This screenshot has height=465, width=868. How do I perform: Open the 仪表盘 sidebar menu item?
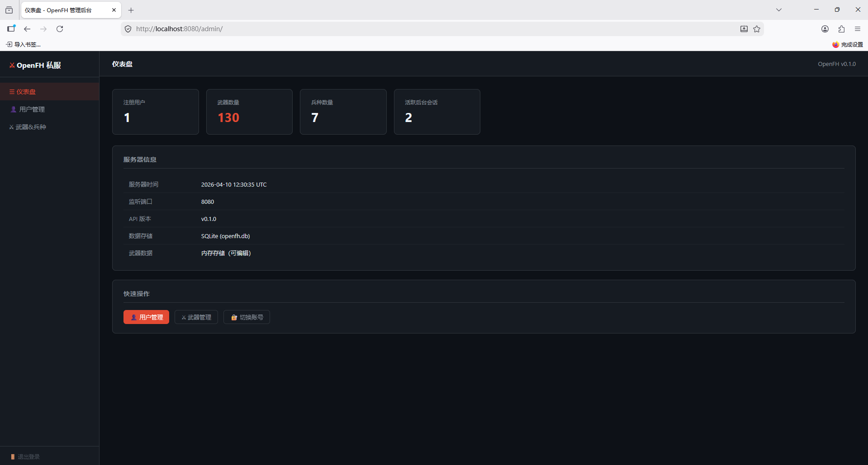[x=49, y=91]
